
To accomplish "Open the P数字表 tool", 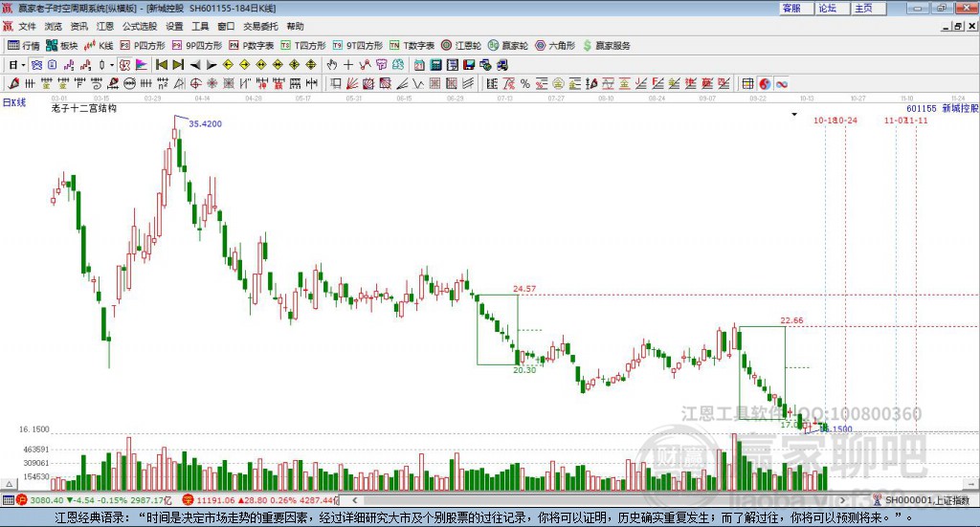I will pos(252,46).
